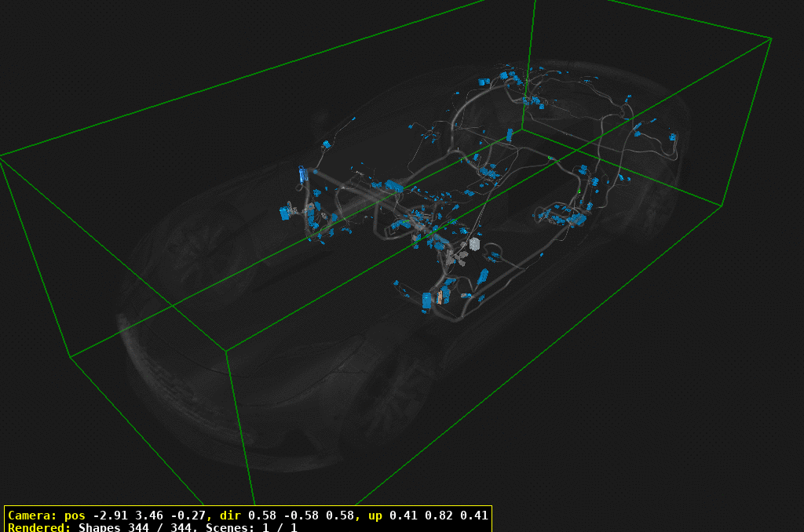Image resolution: width=804 pixels, height=532 pixels.
Task: Pick the tan connector at the harness bottom
Action: click(438, 297)
